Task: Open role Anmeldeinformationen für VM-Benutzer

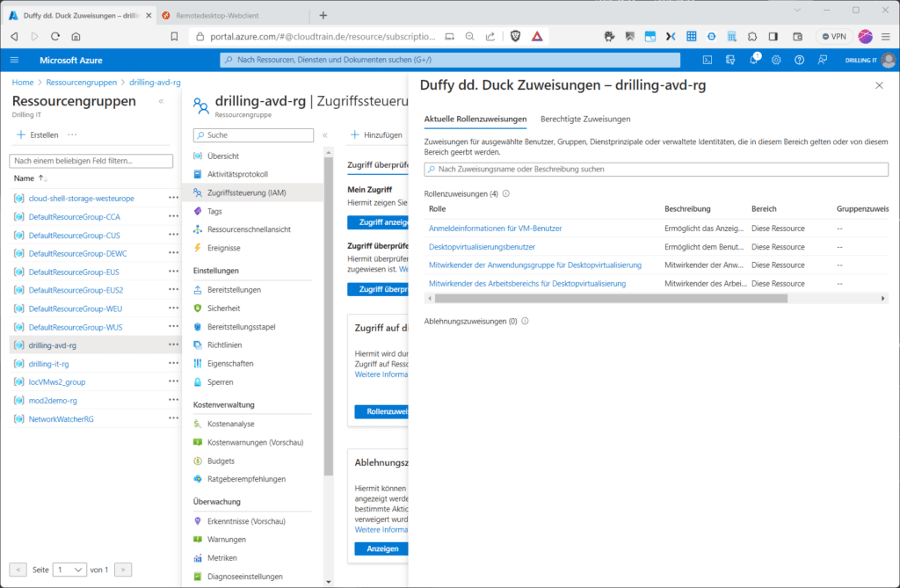Action: coord(496,228)
